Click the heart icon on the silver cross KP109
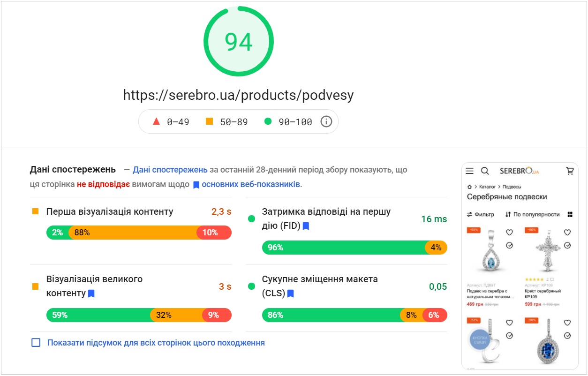 coord(567,232)
